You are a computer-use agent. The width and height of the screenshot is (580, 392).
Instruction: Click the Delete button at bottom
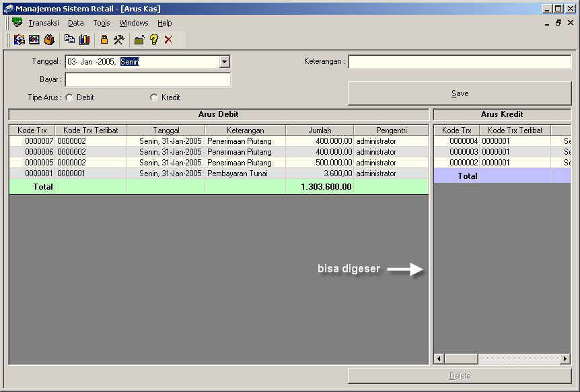(x=460, y=376)
